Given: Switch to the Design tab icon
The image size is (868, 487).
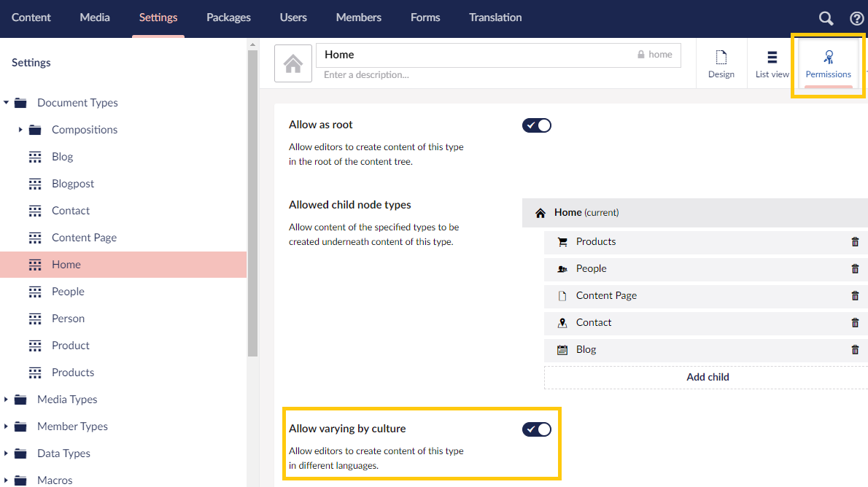Looking at the screenshot, I should 721,57.
